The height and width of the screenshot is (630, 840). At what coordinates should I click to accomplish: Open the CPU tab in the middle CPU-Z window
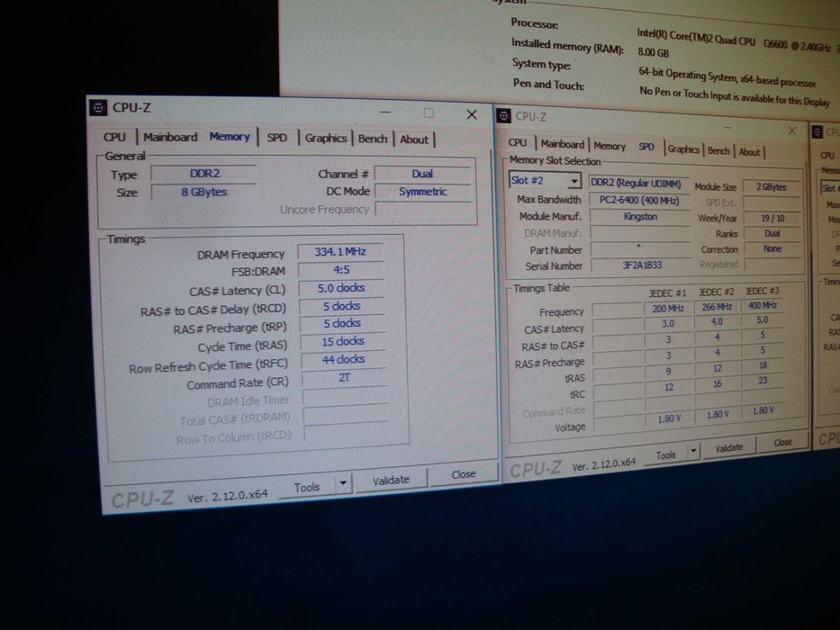[518, 142]
